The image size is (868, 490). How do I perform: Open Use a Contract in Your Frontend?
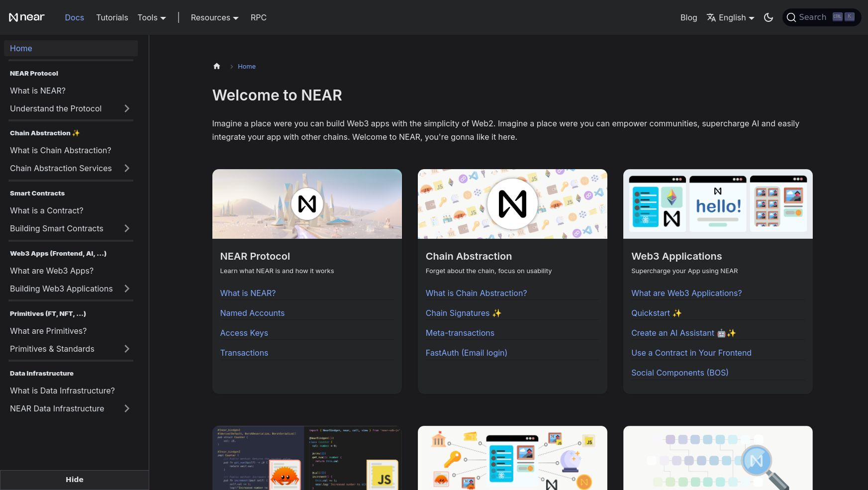(691, 353)
